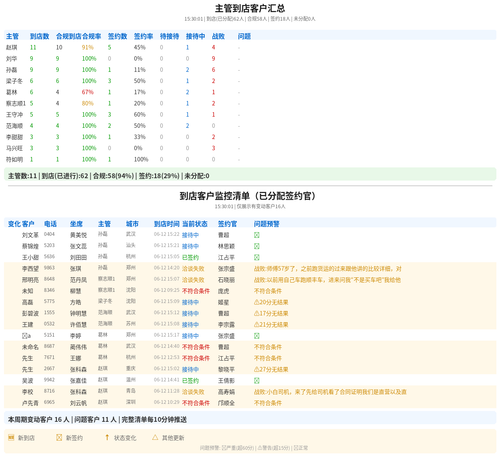
Task: Click the red 67% compliance rate value
Action: [88, 92]
